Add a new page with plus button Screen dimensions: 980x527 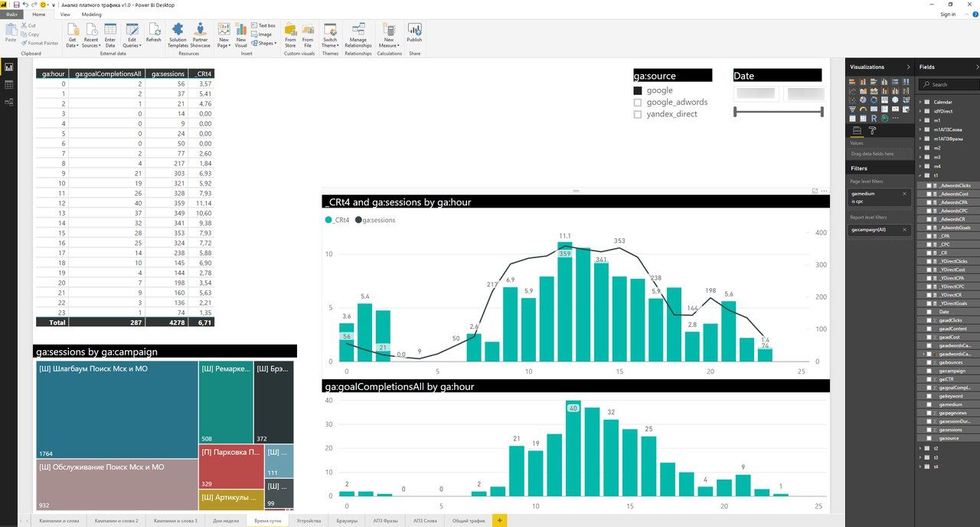pyautogui.click(x=500, y=521)
